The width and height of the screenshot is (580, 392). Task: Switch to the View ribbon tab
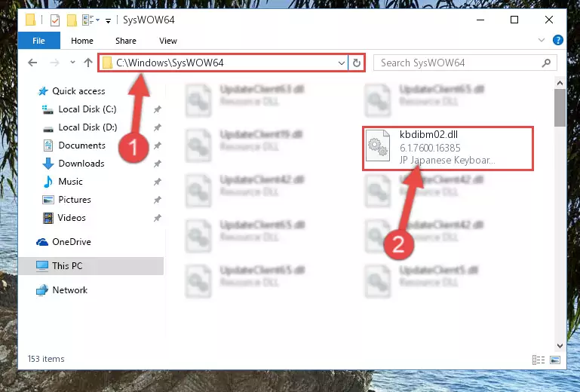coord(168,41)
